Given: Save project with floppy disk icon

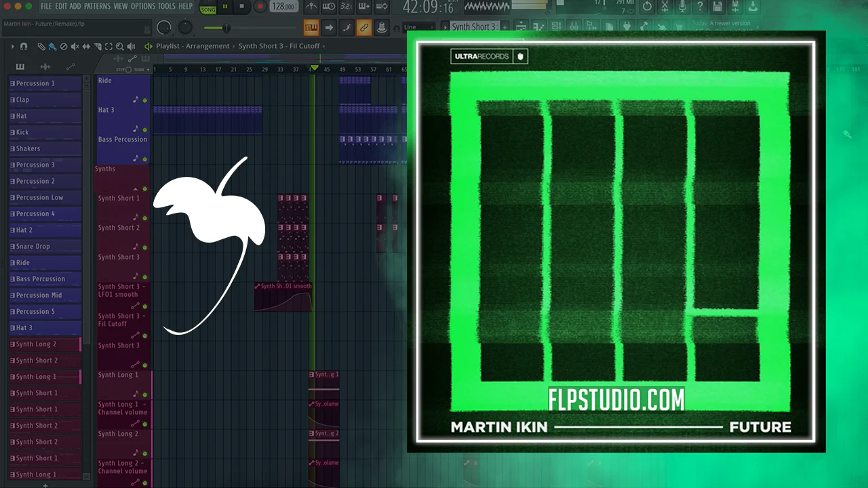Looking at the screenshot, I should (x=717, y=7).
